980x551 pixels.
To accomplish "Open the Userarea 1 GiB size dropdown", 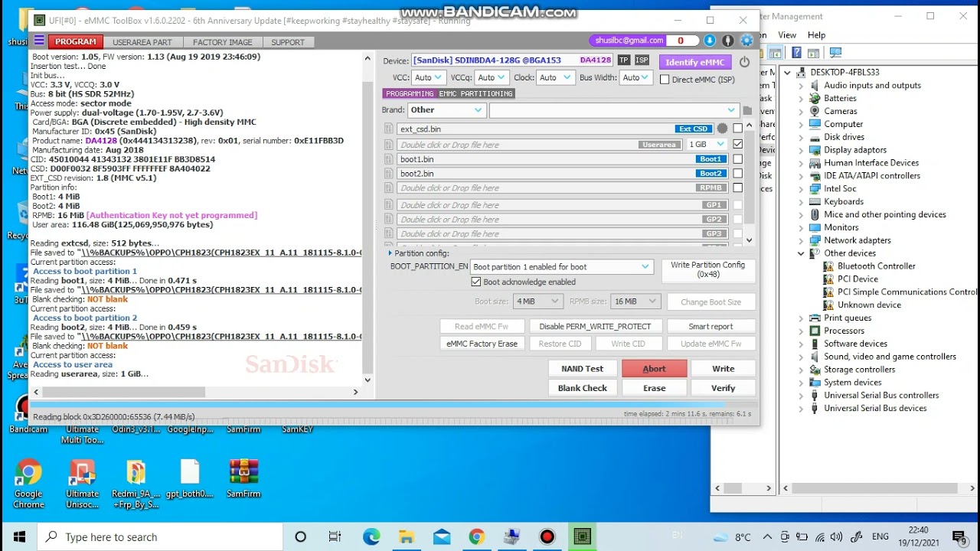I will pos(707,144).
